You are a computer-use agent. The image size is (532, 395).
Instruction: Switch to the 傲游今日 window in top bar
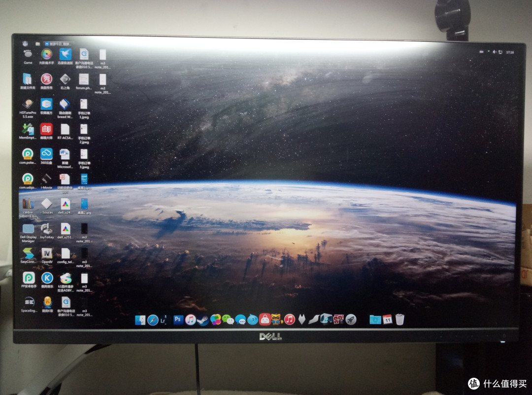(58, 44)
